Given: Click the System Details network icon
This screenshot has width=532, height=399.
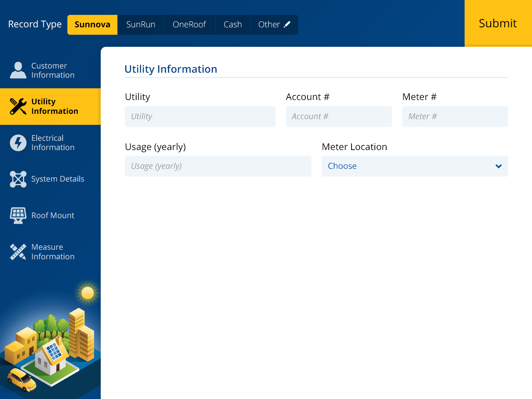Looking at the screenshot, I should (18, 179).
